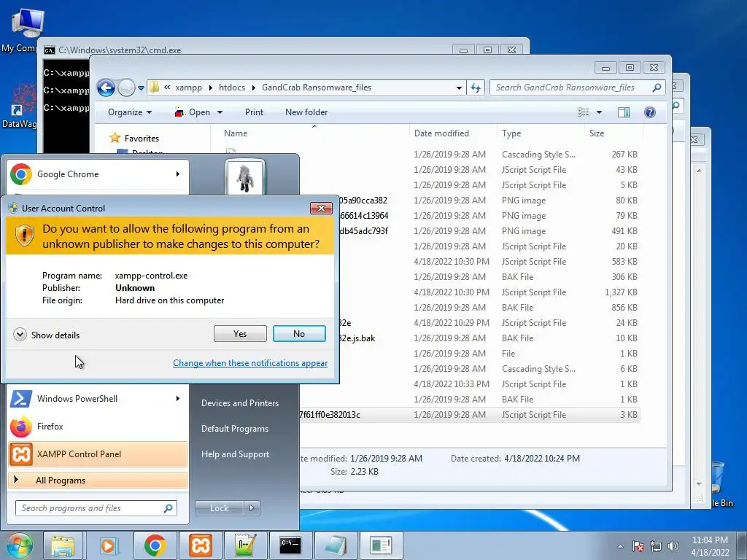The image size is (747, 560).
Task: Expand Google Chrome jump list arrow
Action: (x=178, y=174)
